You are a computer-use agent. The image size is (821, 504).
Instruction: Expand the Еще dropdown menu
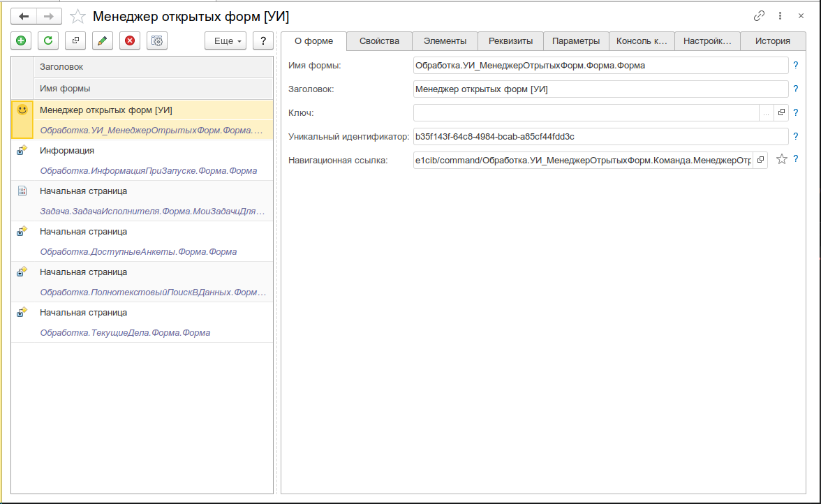[225, 40]
